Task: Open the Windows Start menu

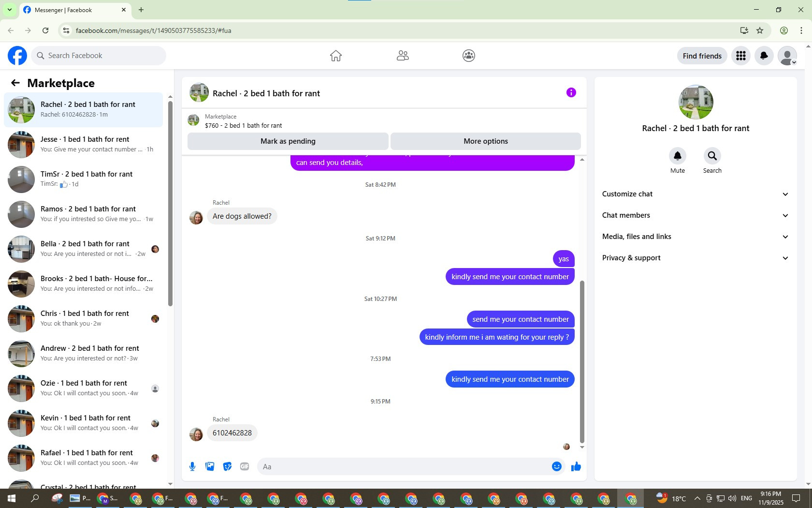Action: tap(12, 498)
